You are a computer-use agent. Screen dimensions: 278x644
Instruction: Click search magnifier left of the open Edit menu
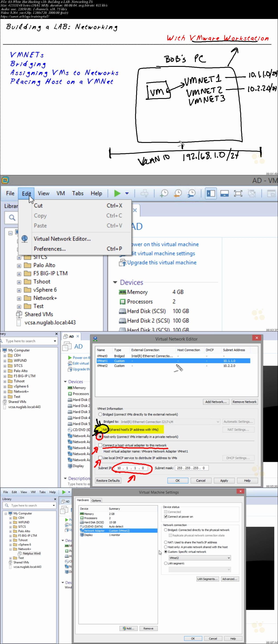click(x=12, y=218)
